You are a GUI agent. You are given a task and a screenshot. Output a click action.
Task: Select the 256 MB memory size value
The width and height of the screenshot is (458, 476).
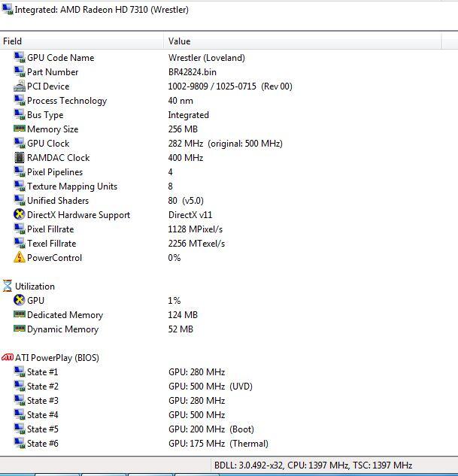(183, 129)
